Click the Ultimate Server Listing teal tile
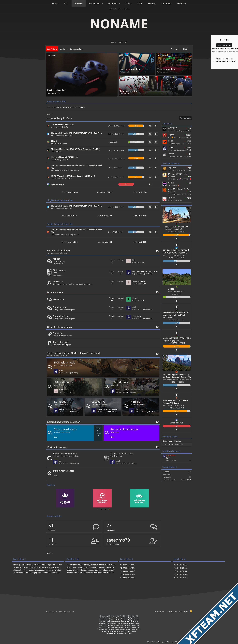Screen dimensions: 238x644 (x=139, y=498)
